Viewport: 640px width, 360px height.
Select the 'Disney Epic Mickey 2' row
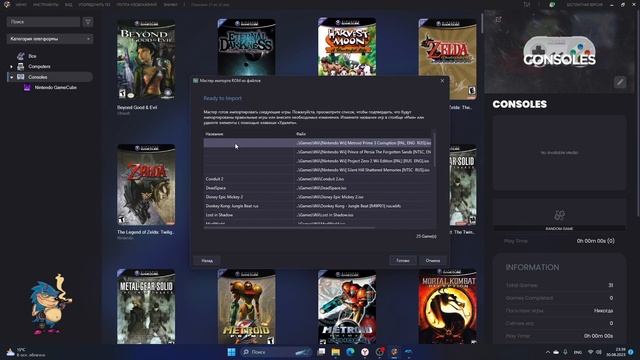tap(318, 197)
